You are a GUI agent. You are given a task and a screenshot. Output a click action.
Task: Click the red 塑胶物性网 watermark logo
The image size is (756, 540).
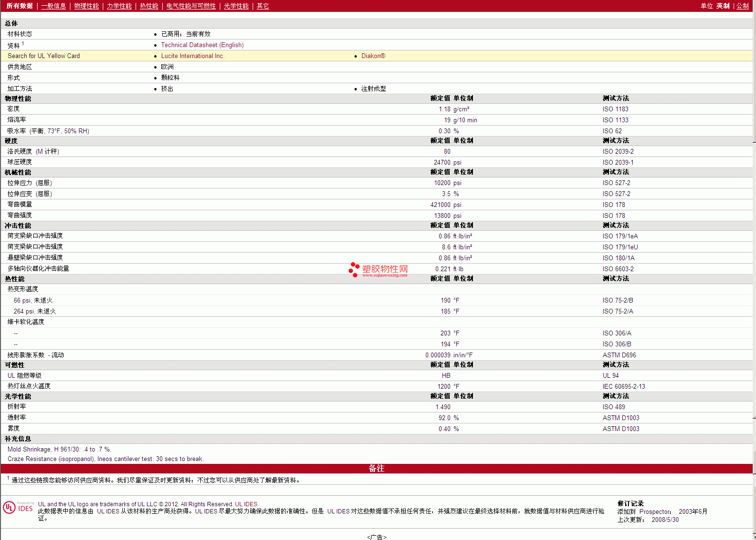click(x=378, y=270)
